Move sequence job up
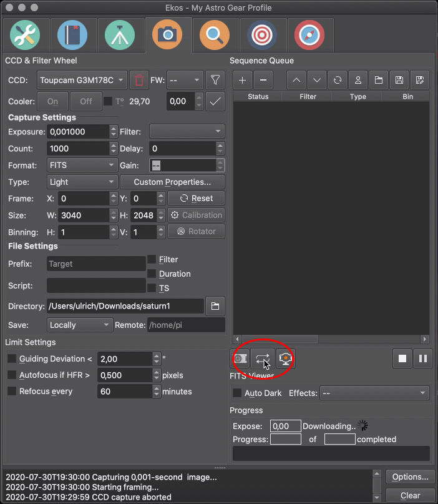The width and height of the screenshot is (438, 504). click(x=296, y=80)
